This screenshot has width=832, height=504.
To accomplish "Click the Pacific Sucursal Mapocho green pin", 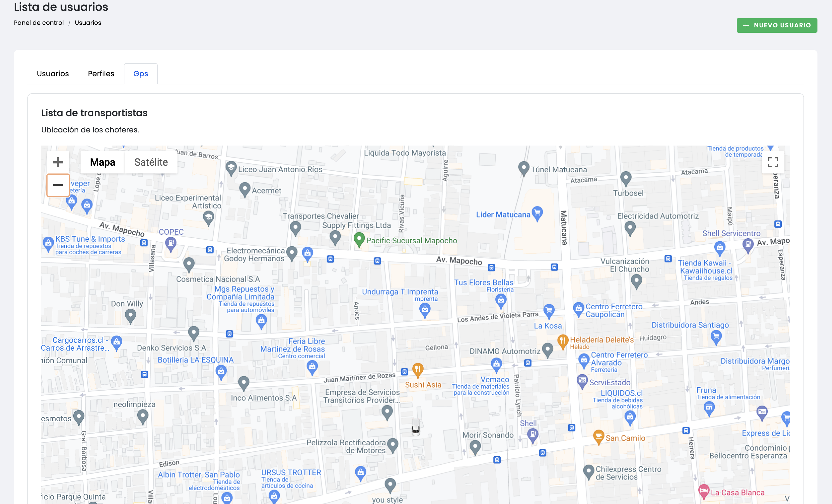I will point(359,240).
